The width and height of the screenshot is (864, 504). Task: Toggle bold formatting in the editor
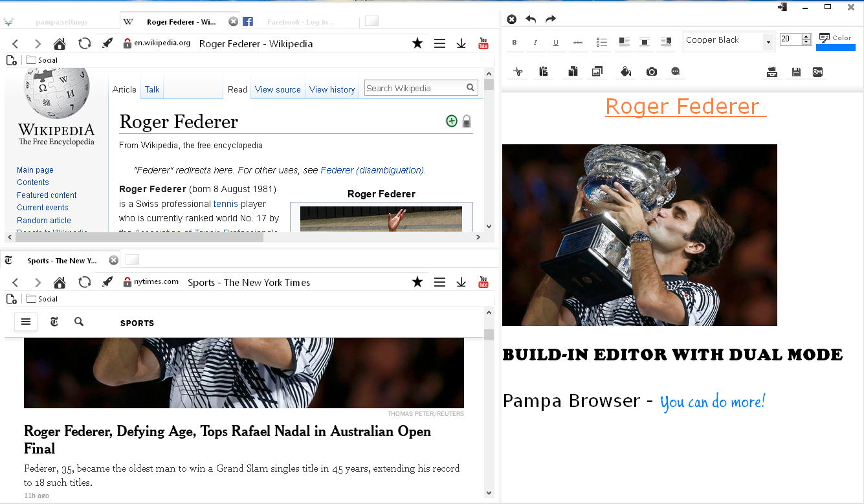tap(515, 43)
